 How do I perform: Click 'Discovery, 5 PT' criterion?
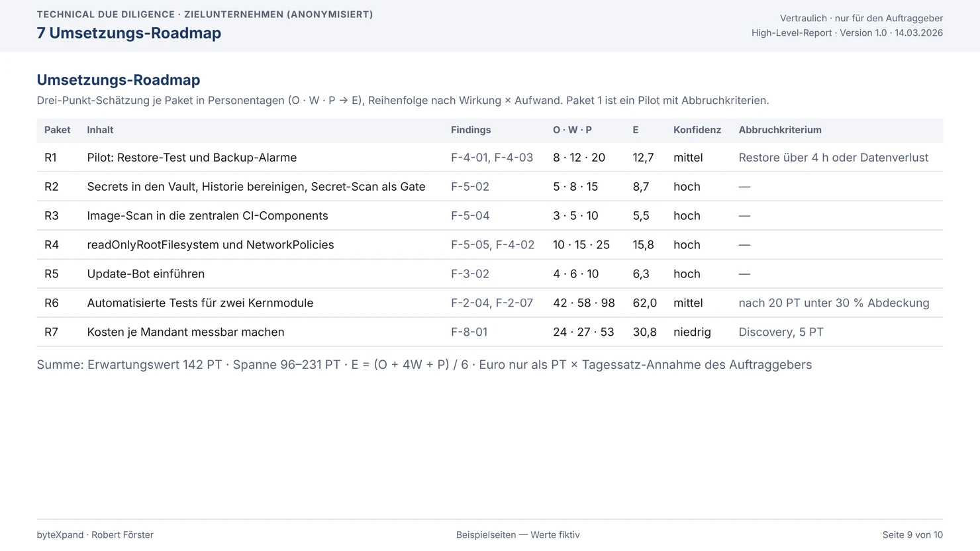click(x=781, y=332)
